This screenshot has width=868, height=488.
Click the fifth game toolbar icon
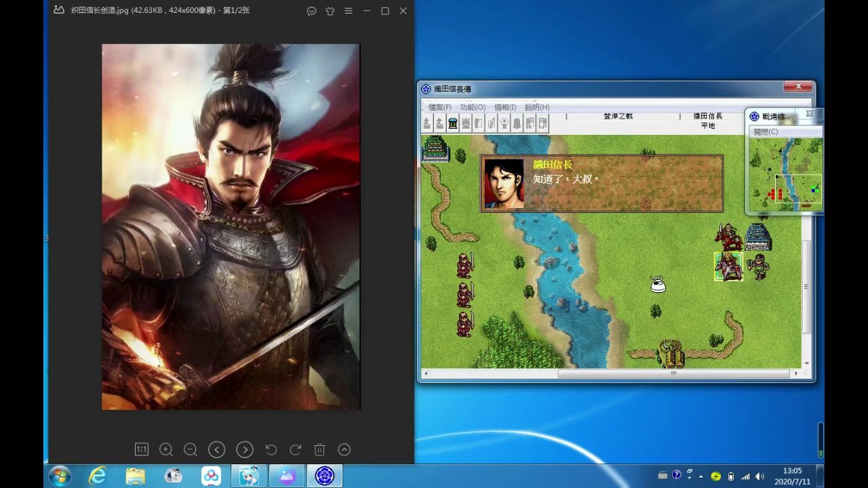pyautogui.click(x=479, y=123)
